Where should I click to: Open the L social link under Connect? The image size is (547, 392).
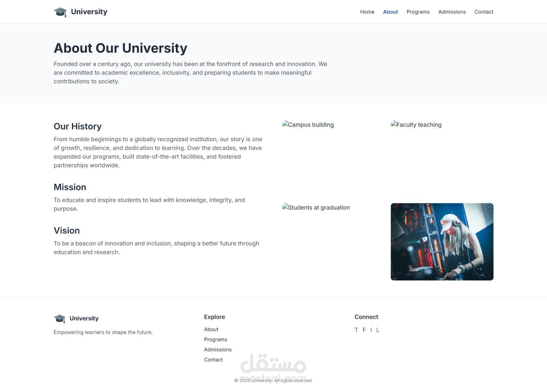(x=378, y=330)
